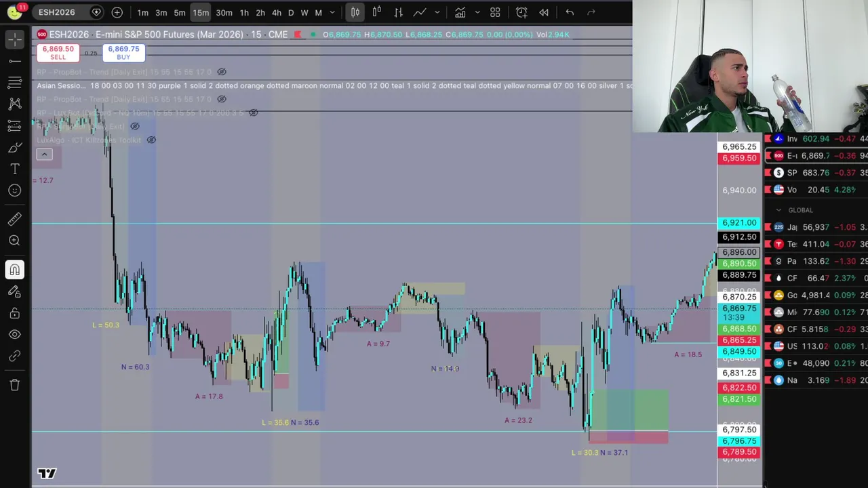Screen dimensions: 868x488
Task: Show the LuxAlgo ICT Killzones Toolkit indicator
Action: (151, 140)
